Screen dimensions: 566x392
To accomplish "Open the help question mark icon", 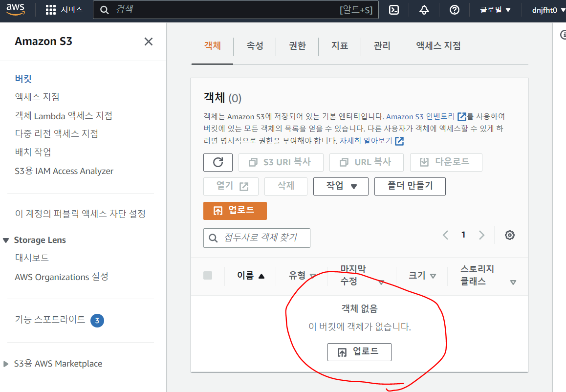I will click(x=455, y=10).
